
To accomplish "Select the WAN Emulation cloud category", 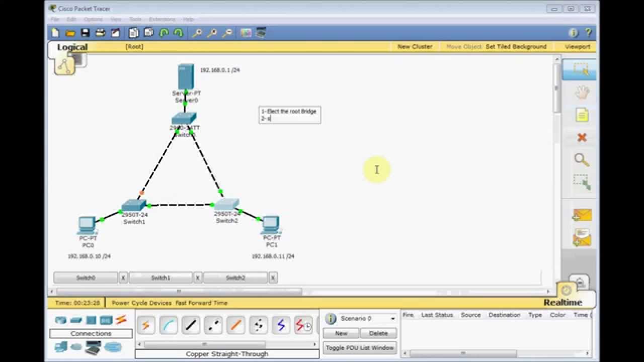I will 76,347.
